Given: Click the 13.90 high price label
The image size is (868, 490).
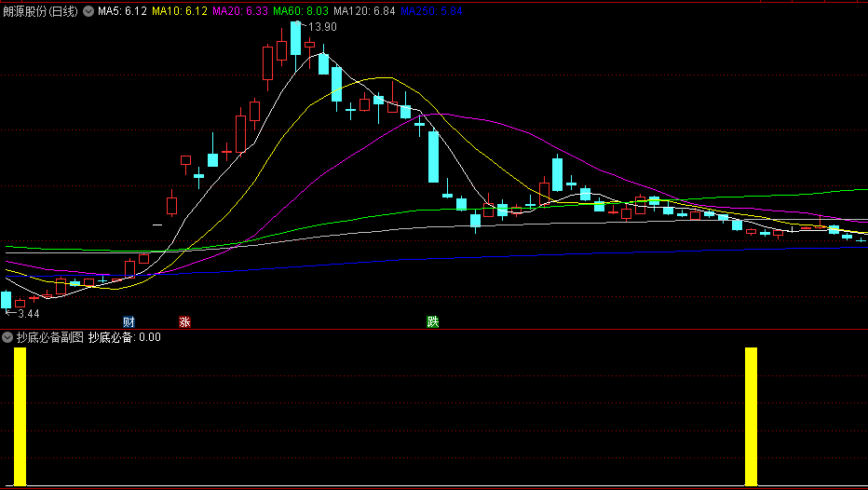Looking at the screenshot, I should [322, 27].
